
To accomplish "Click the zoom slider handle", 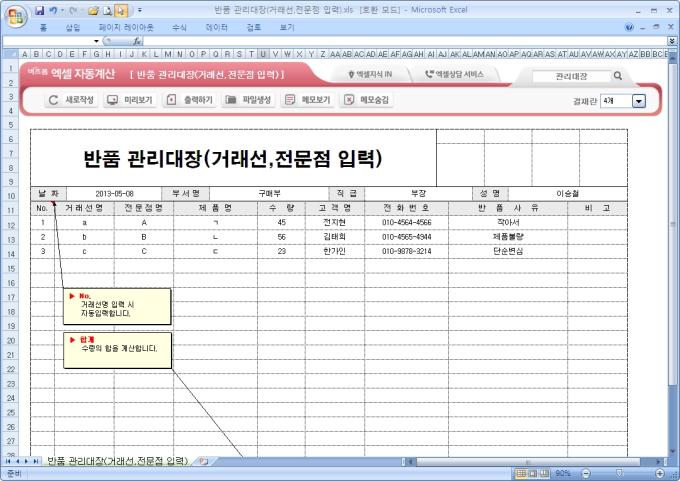I will pyautogui.click(x=619, y=473).
